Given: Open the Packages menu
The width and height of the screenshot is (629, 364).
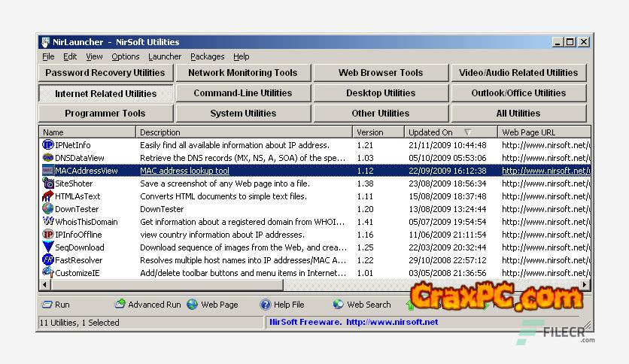Looking at the screenshot, I should click(208, 56).
